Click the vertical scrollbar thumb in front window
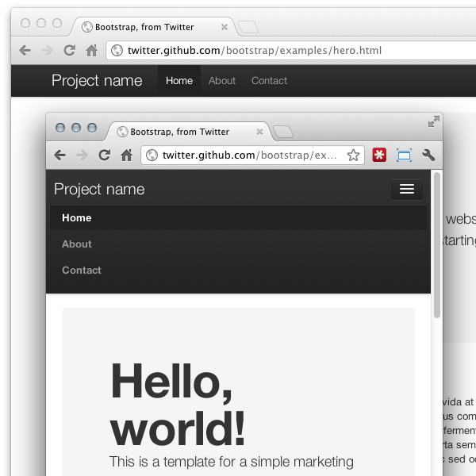Viewport: 476px width, 476px height. [437, 245]
